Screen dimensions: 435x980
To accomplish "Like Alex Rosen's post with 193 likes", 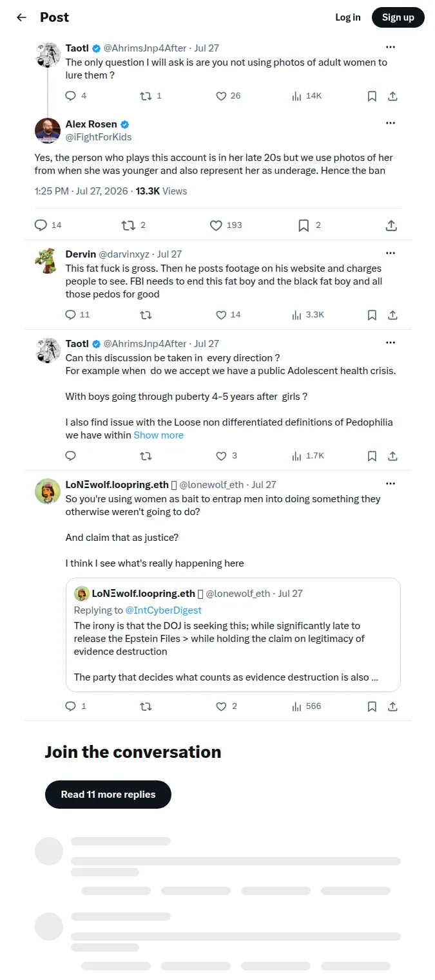I will (x=226, y=225).
